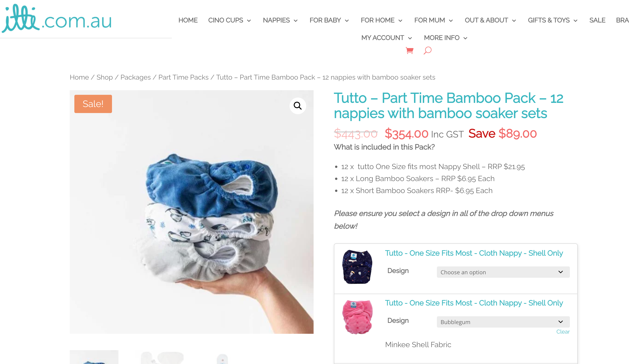This screenshot has height=364, width=629.
Task: Click the search magnifier icon in header
Action: (428, 51)
